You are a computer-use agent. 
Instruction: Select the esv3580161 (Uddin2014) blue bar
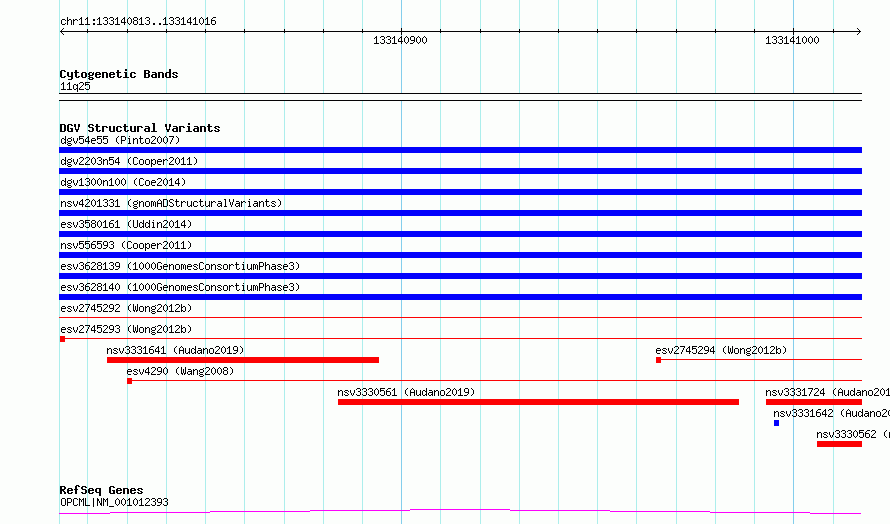click(x=460, y=234)
